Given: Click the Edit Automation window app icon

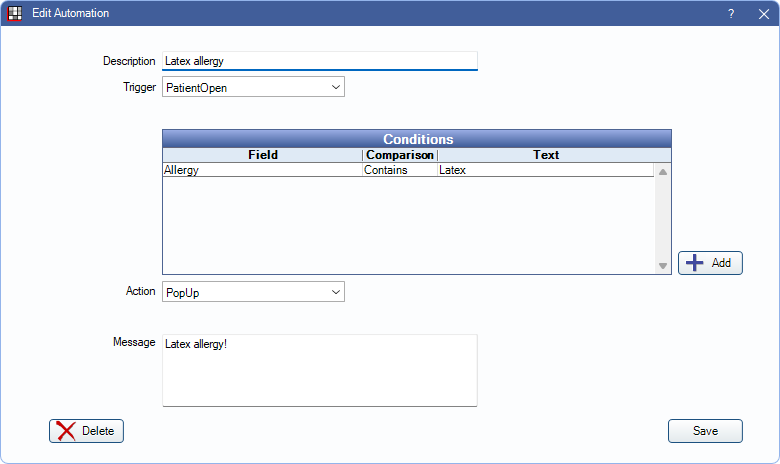Looking at the screenshot, I should (15, 14).
